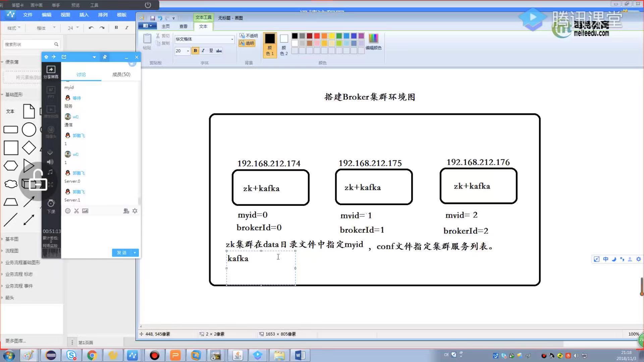Click the strikethrough abc icon

pos(219,51)
